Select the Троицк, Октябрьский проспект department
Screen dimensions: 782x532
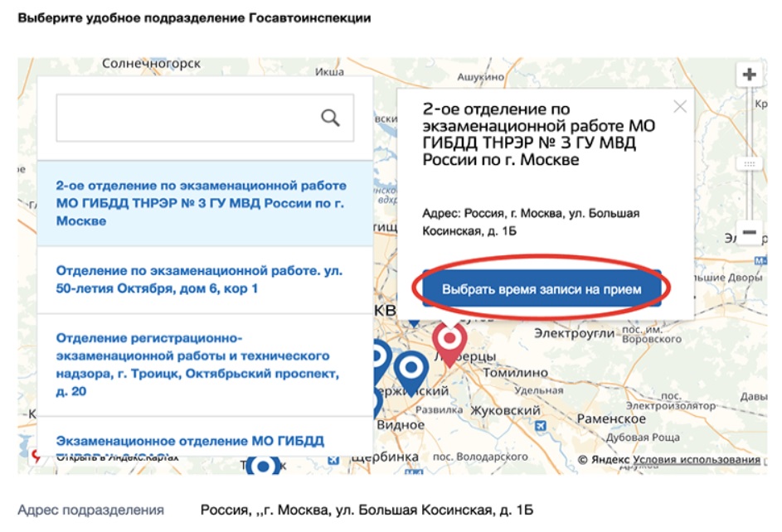[205, 365]
